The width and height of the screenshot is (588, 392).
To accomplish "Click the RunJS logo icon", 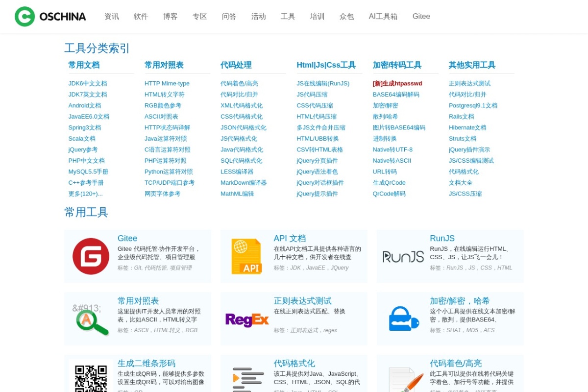I will [403, 255].
